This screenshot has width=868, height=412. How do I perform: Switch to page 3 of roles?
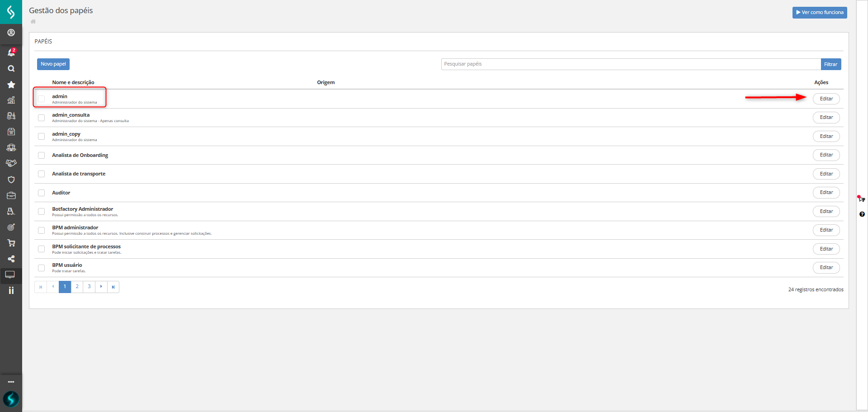(89, 287)
